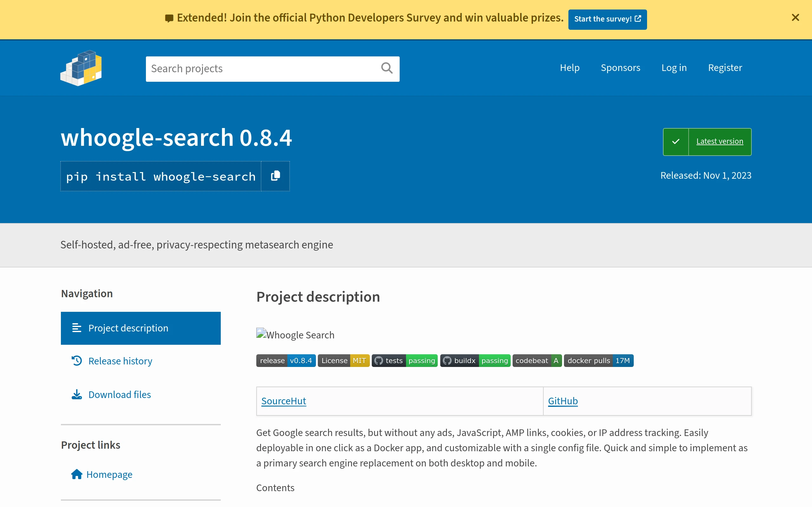Viewport: 812px width, 507px height.
Task: Switch to the Download files section
Action: click(x=119, y=394)
